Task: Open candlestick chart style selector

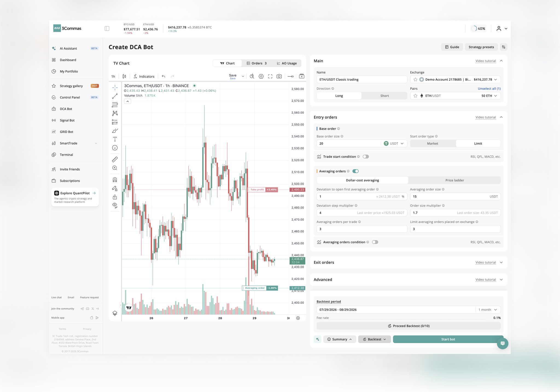Action: 124,77
